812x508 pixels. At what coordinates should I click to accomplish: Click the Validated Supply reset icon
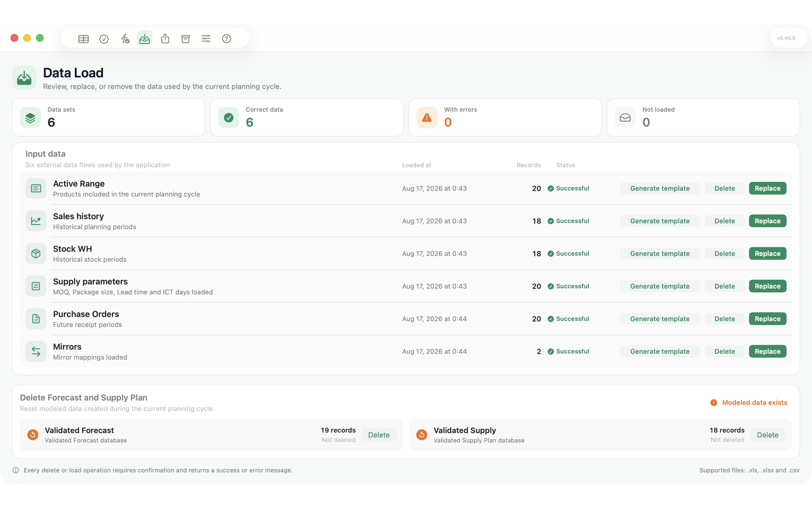coord(422,435)
